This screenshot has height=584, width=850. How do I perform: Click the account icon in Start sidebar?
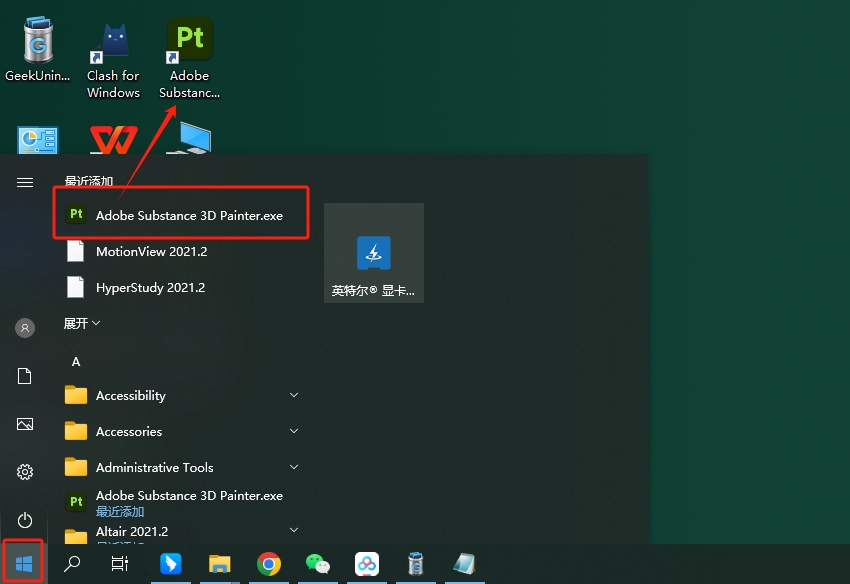[24, 328]
